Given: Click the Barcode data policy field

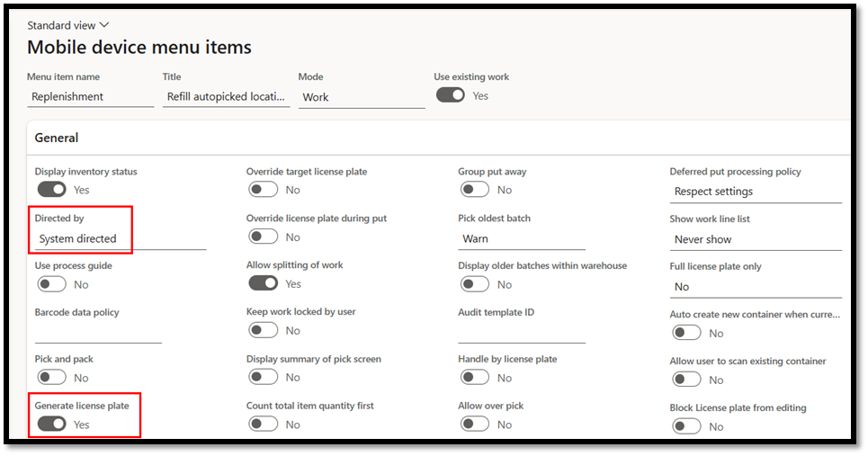Looking at the screenshot, I should (98, 333).
